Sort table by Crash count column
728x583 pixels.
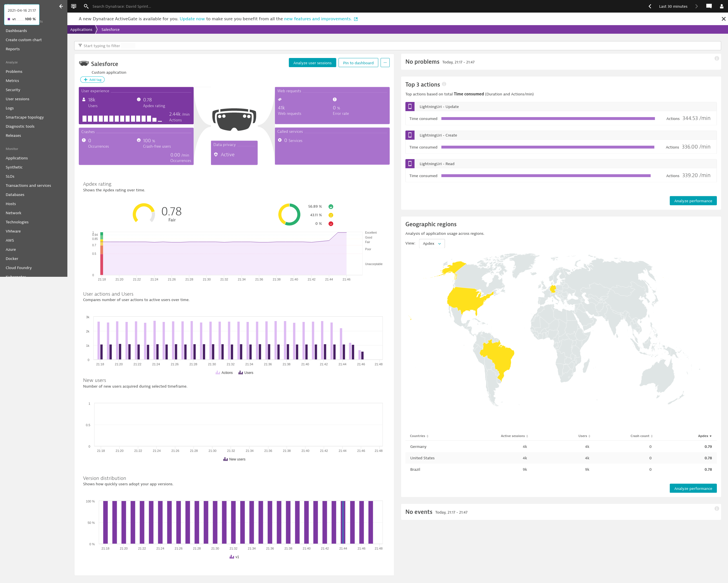click(x=641, y=436)
